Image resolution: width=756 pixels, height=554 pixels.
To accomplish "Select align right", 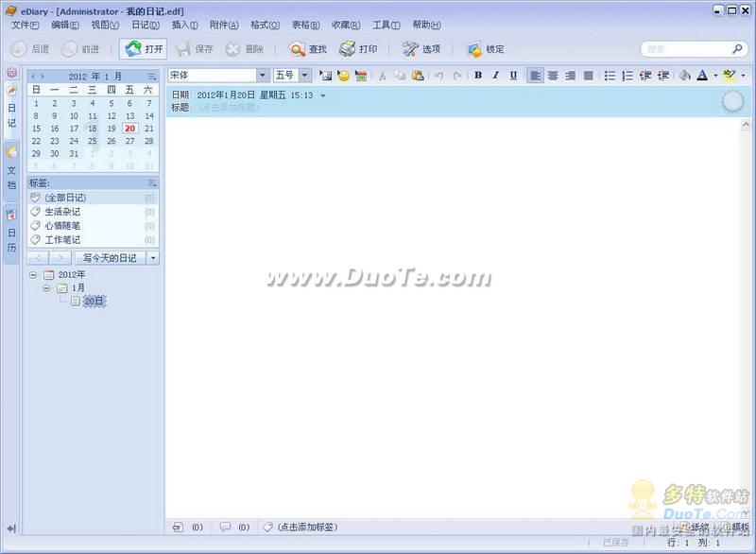I will (571, 76).
